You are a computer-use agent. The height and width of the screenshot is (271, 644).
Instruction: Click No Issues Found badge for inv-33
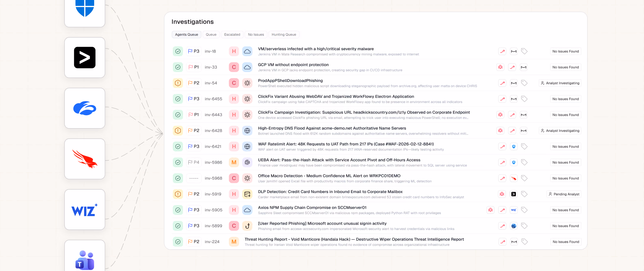(x=565, y=67)
